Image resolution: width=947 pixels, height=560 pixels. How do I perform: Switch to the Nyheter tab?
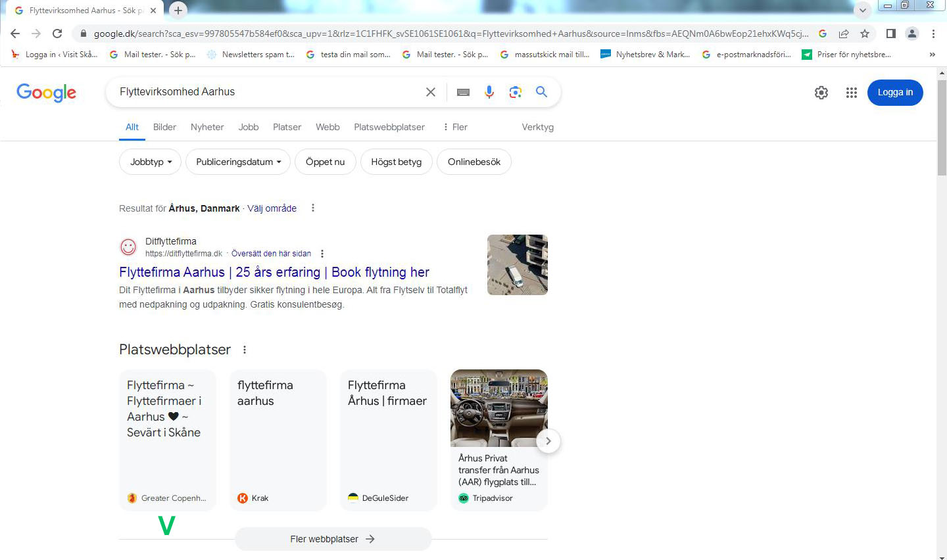click(x=207, y=127)
